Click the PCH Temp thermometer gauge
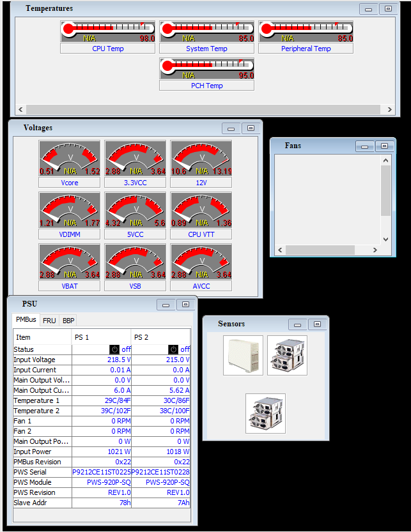Viewport: 411px width, 532px height. click(207, 68)
